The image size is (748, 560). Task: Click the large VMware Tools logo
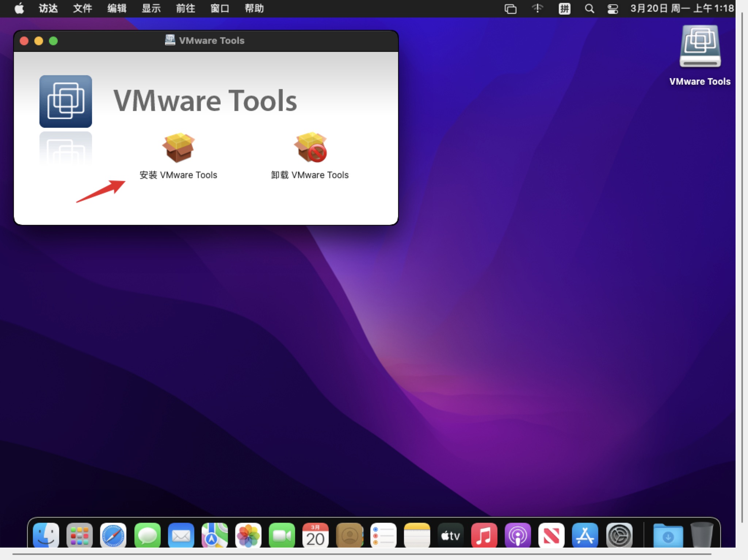tap(66, 101)
